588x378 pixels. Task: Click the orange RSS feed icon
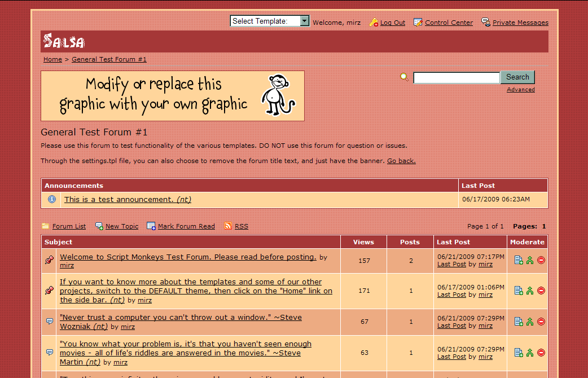[x=228, y=226]
